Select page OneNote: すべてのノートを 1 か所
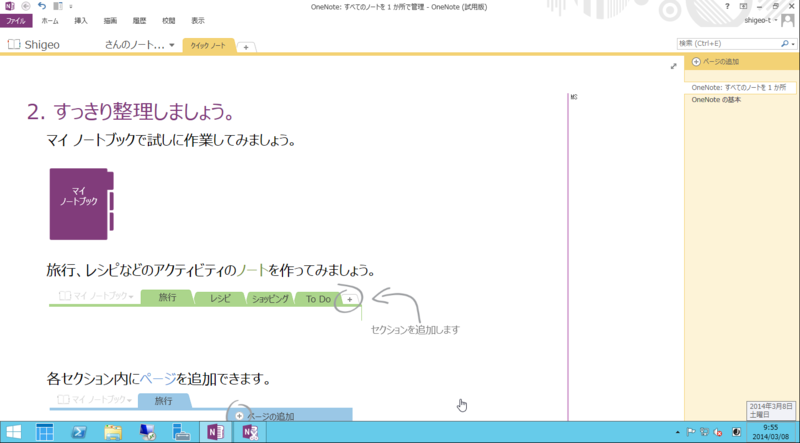 [x=739, y=88]
